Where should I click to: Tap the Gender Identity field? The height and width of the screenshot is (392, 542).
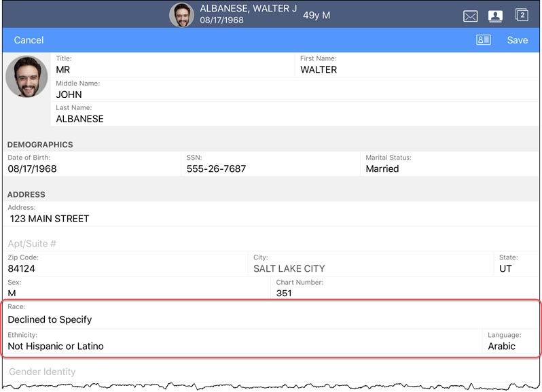(x=271, y=371)
